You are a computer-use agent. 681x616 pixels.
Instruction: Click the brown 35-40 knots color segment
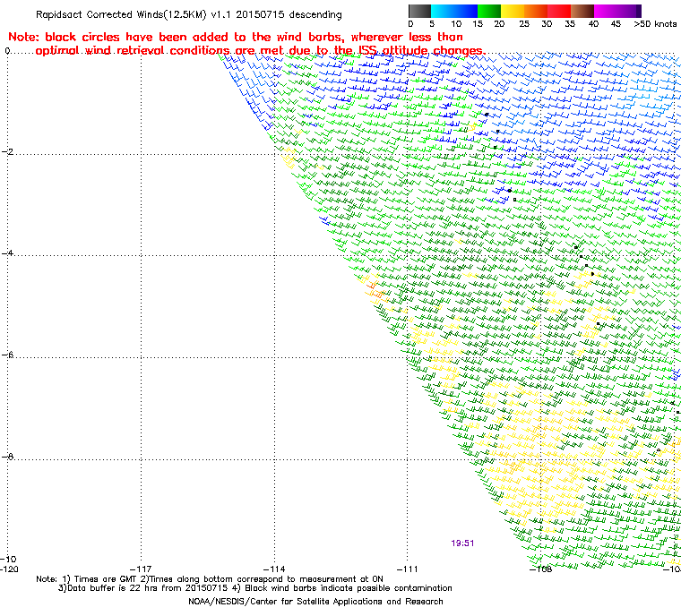(x=582, y=11)
